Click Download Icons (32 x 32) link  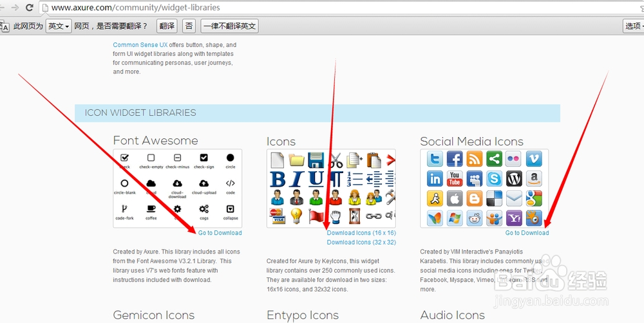(361, 242)
